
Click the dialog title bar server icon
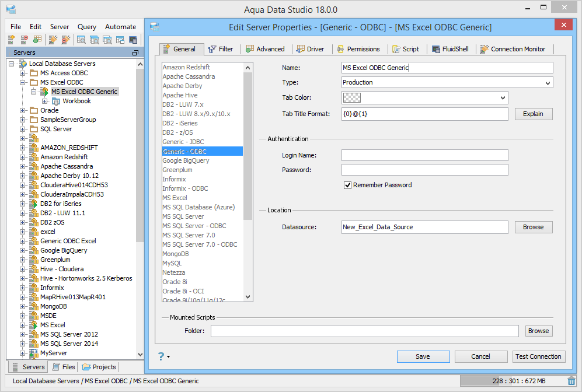point(155,27)
